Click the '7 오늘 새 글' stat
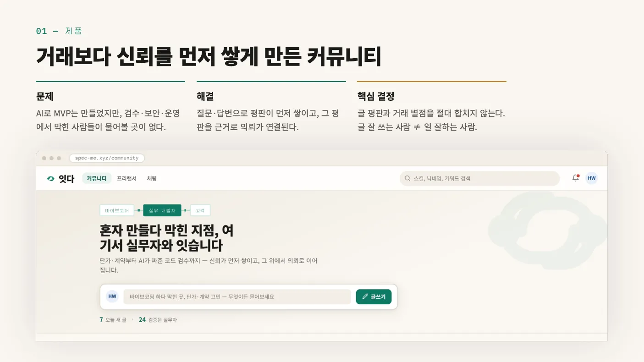 pyautogui.click(x=113, y=320)
